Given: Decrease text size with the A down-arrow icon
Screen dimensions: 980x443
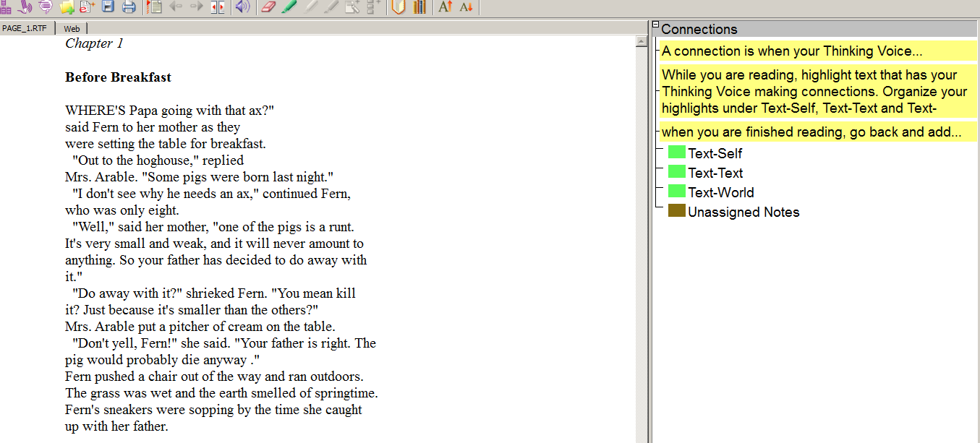Looking at the screenshot, I should (x=466, y=7).
